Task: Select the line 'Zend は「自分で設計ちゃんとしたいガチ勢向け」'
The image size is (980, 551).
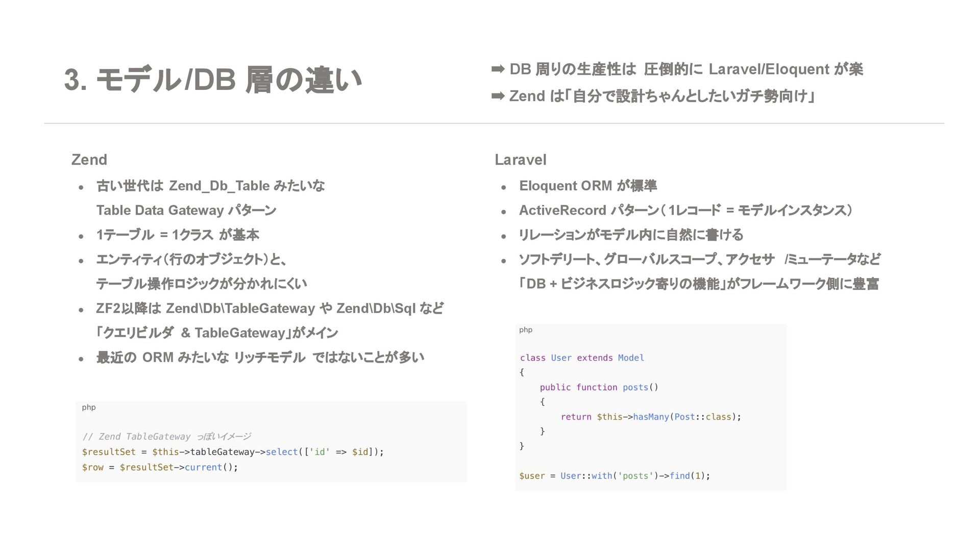Action: 662,96
